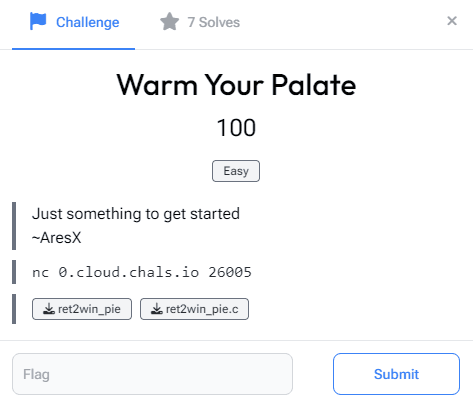Close the challenge dialog with the X

pos(452,21)
